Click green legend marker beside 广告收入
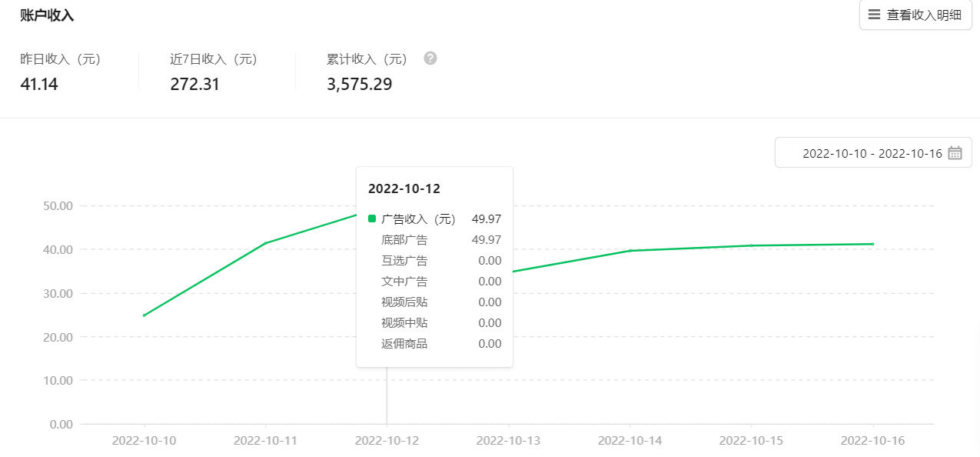 point(372,218)
